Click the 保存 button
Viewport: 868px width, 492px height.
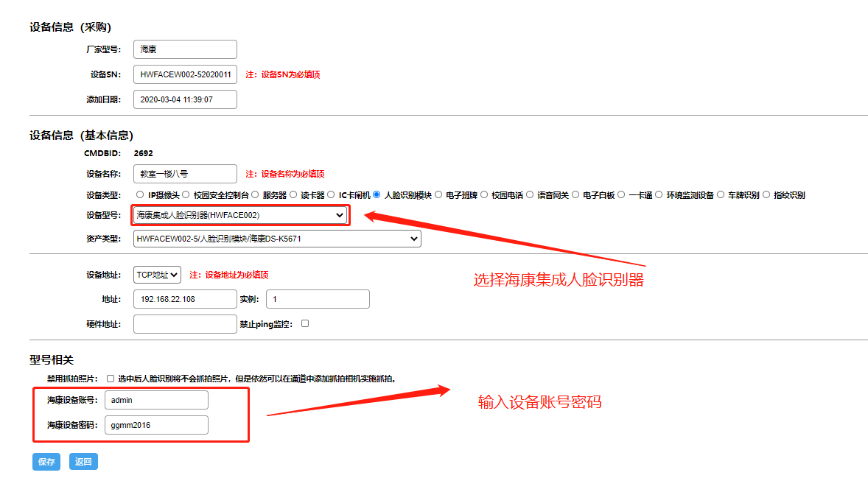click(46, 462)
